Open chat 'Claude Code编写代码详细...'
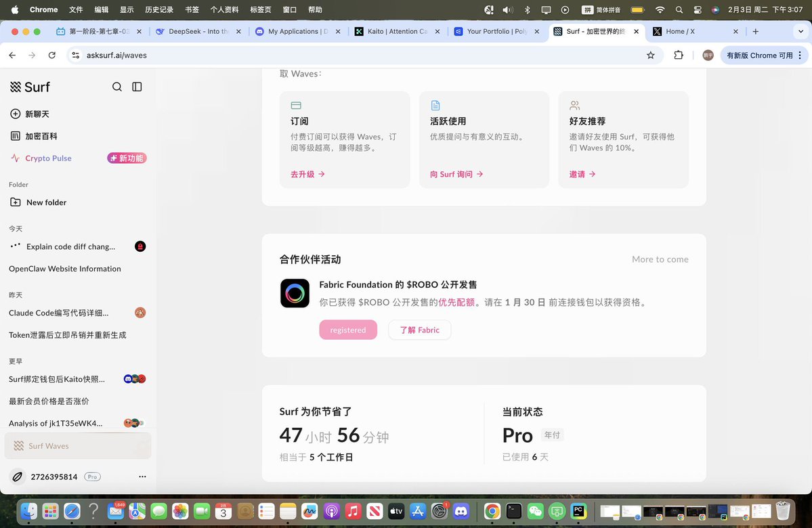 (78, 313)
